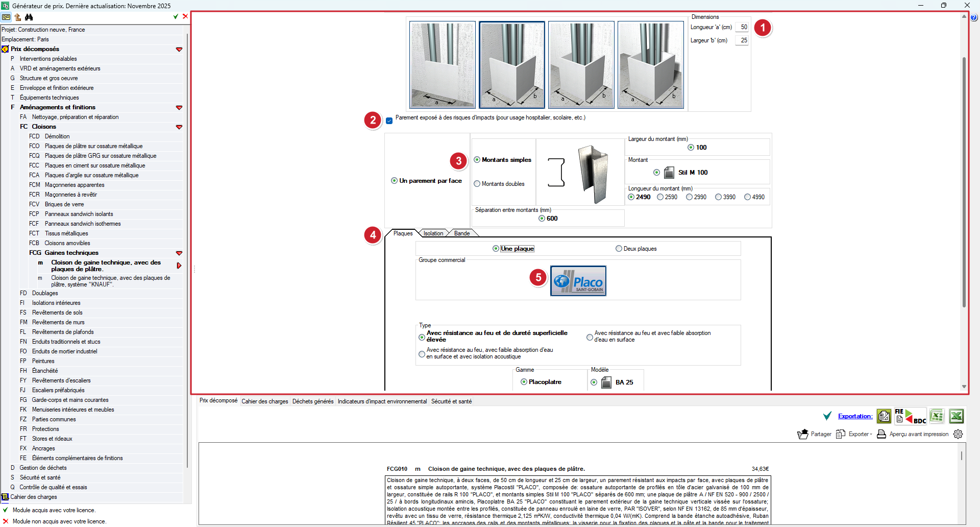
Task: Select type with isolation acoustique
Action: [x=422, y=354]
